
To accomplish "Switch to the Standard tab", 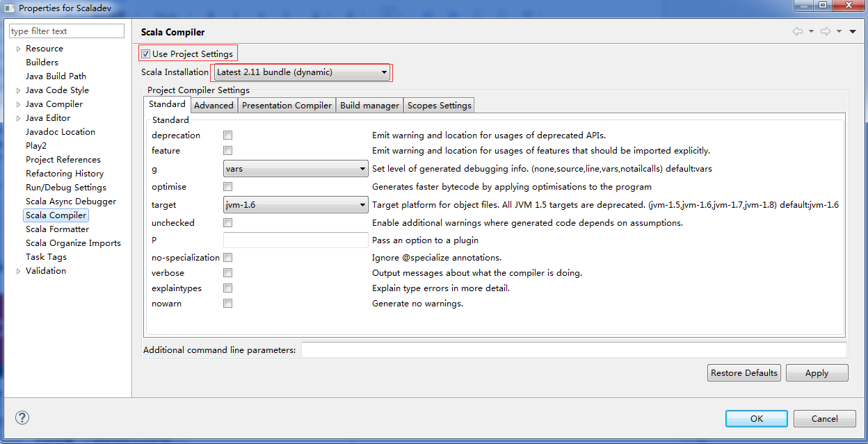I will click(167, 104).
